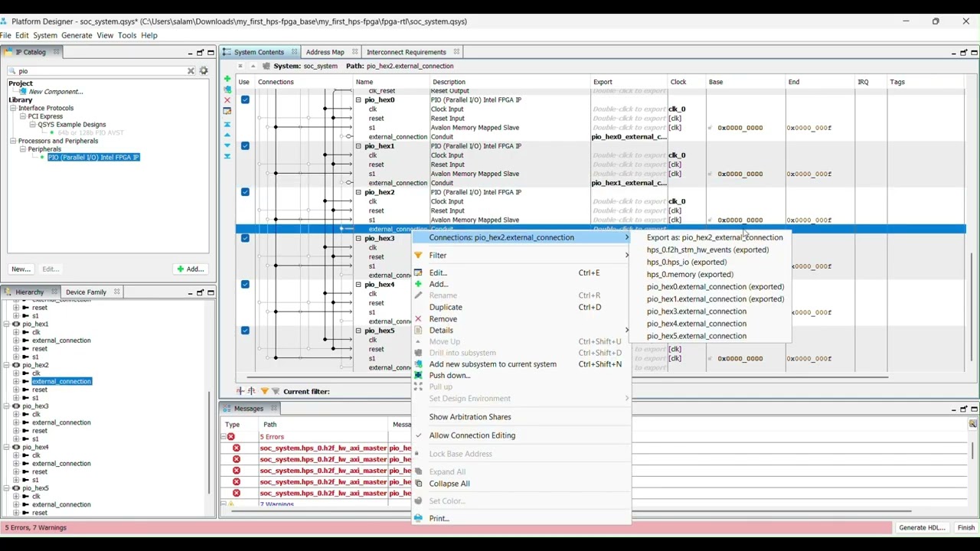Uncheck the Use checkbox for pio_hex0
This screenshot has height=551, width=980.
point(245,99)
